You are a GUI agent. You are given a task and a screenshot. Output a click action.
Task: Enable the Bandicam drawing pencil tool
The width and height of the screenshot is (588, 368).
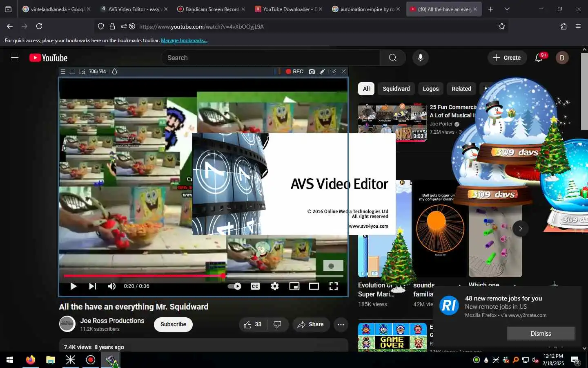323,71
